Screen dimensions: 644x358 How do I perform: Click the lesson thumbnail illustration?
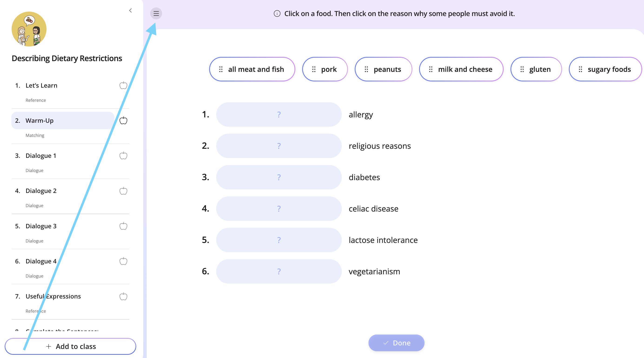29,29
